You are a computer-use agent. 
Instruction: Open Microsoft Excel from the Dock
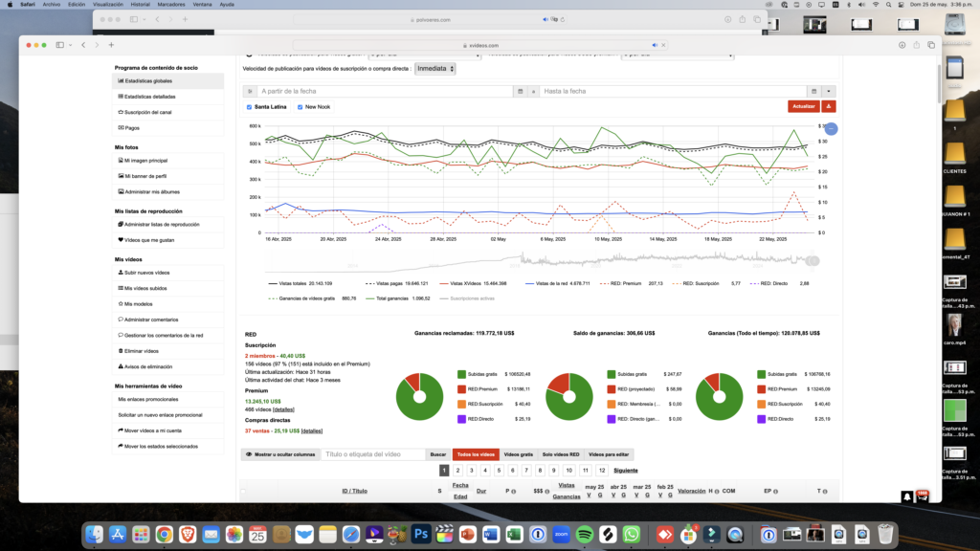(x=514, y=534)
